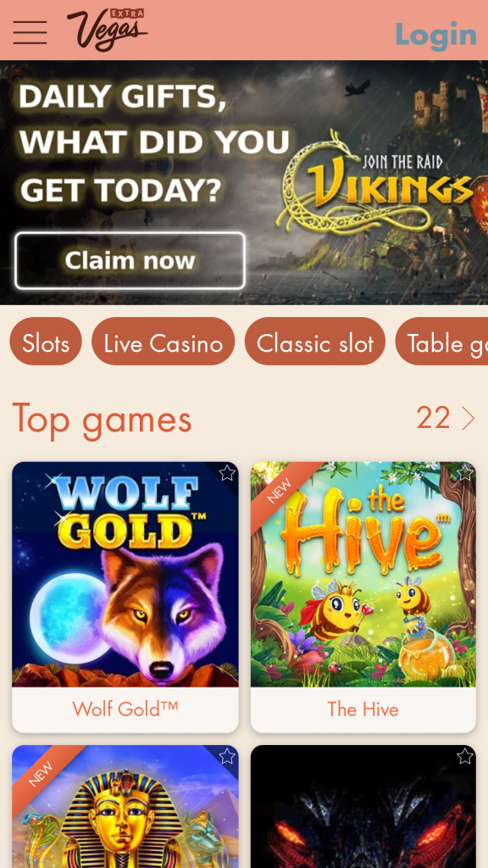Favorite The Hive with star icon
This screenshot has height=868, width=488.
465,473
